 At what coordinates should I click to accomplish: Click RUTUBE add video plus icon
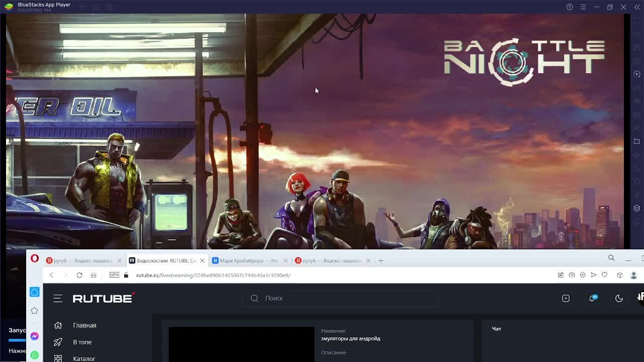click(566, 298)
